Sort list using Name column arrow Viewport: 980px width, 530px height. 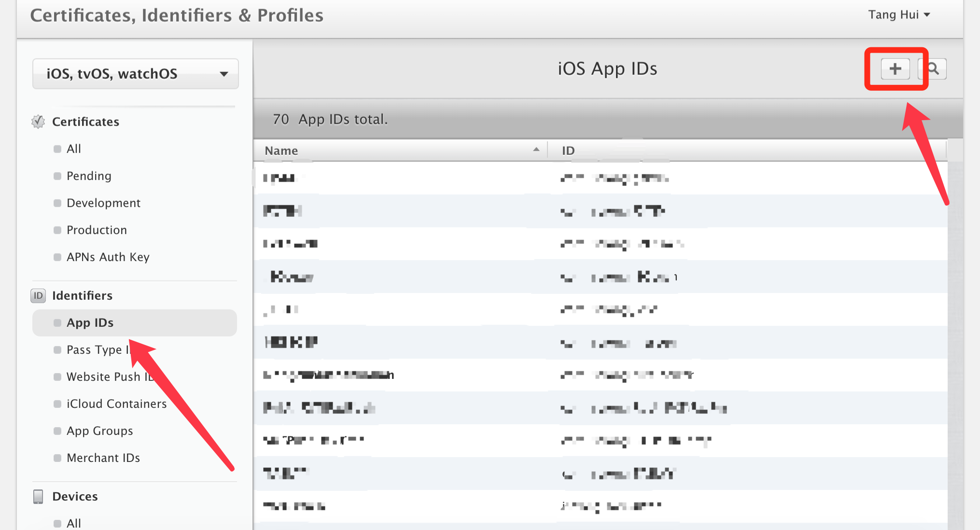tap(536, 150)
